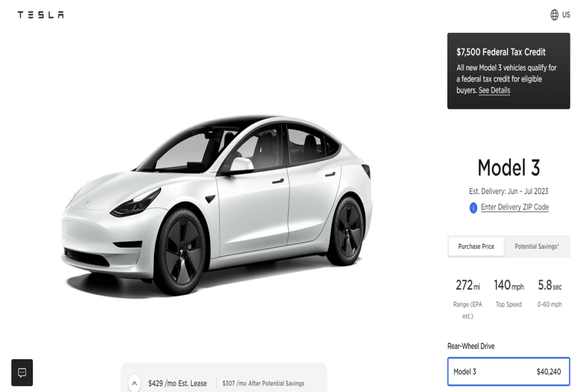Click the $7,500 Federal Tax Credit banner
The image size is (588, 392).
coord(509,71)
